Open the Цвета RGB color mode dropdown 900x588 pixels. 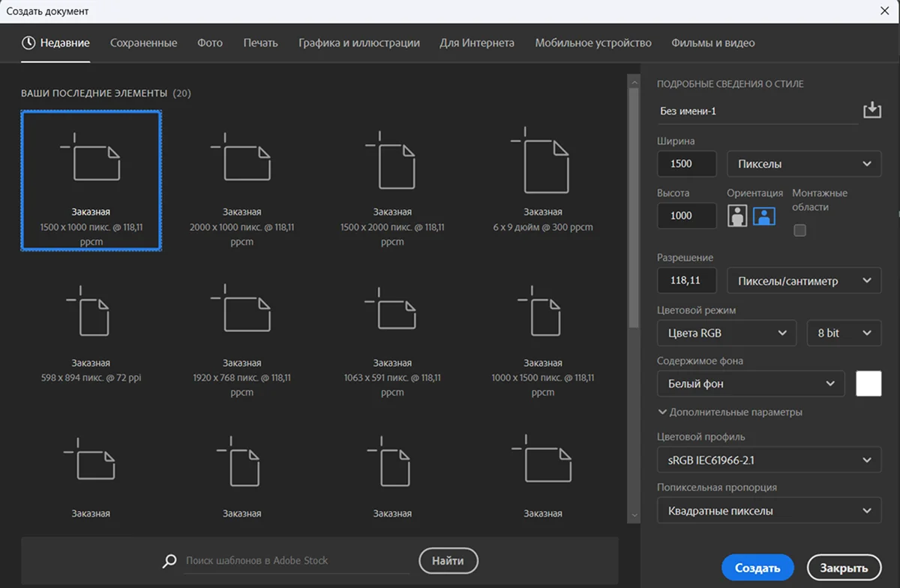[x=726, y=333]
